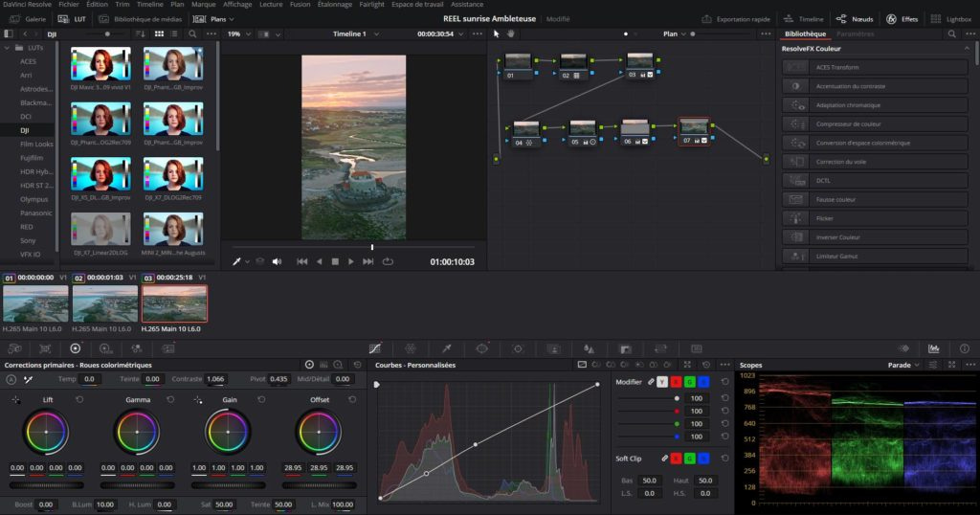Toggle the red Soft Clip channel
This screenshot has height=515, width=980.
click(676, 459)
